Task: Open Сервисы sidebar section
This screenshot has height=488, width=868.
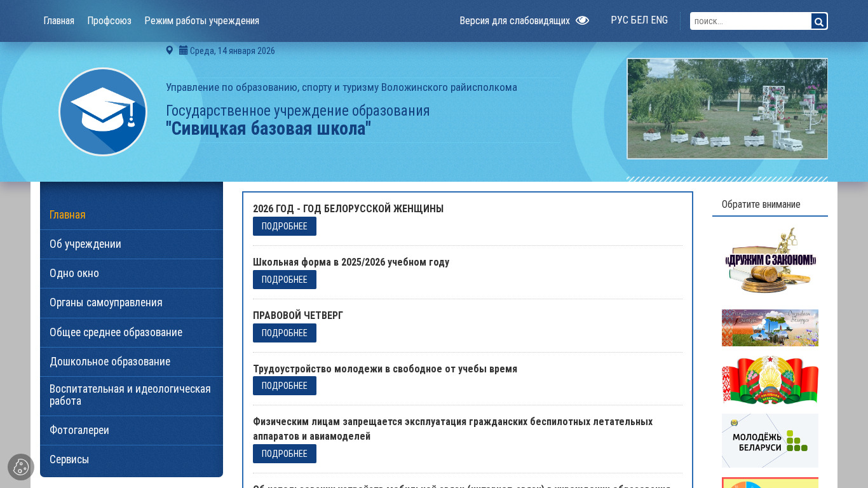Action: 132,459
